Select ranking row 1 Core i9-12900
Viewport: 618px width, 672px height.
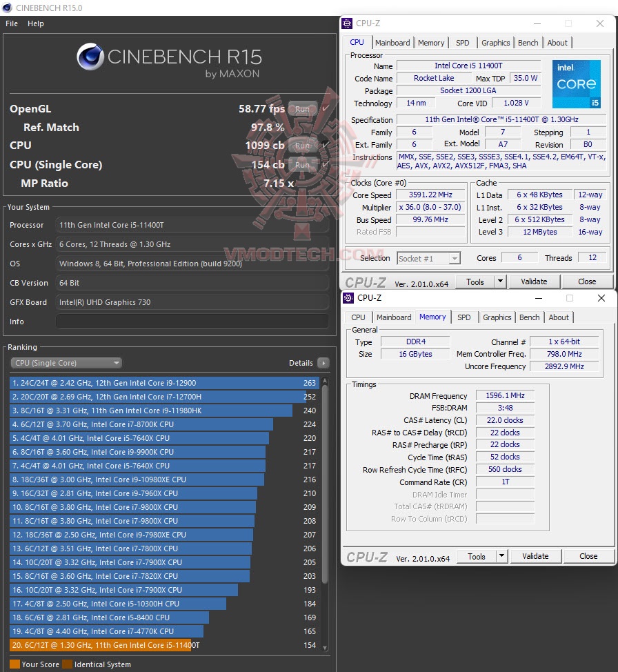pos(163,383)
